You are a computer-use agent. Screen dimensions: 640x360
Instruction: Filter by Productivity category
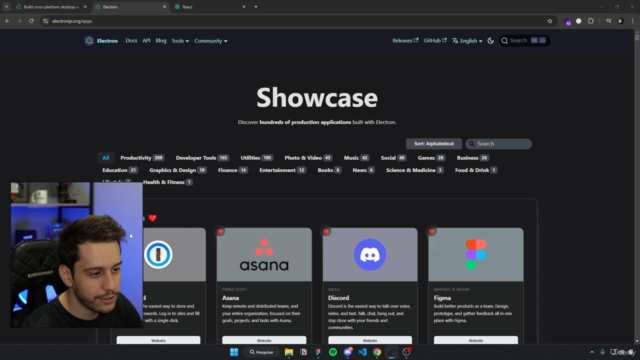pyautogui.click(x=142, y=158)
